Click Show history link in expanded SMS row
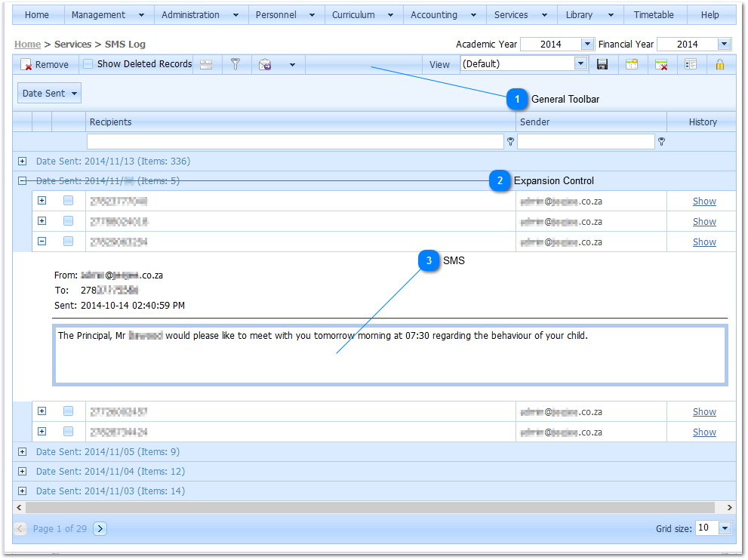Image resolution: width=748 pixels, height=560 pixels. pos(704,242)
